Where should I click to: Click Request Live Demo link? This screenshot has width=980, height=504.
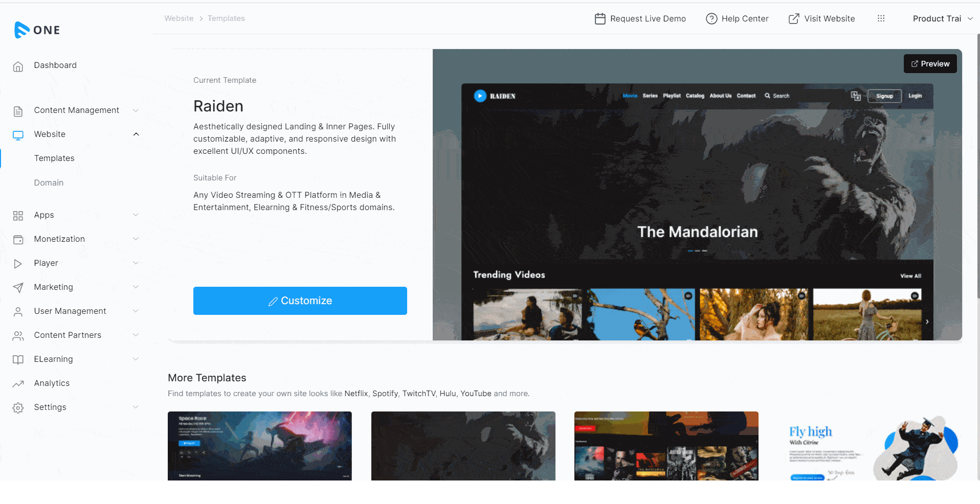(648, 19)
